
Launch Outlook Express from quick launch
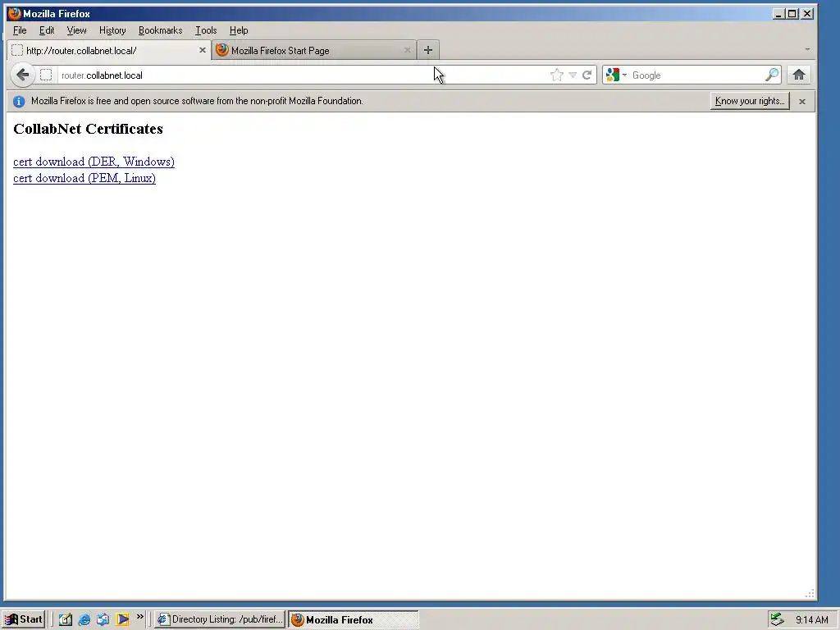[103, 619]
